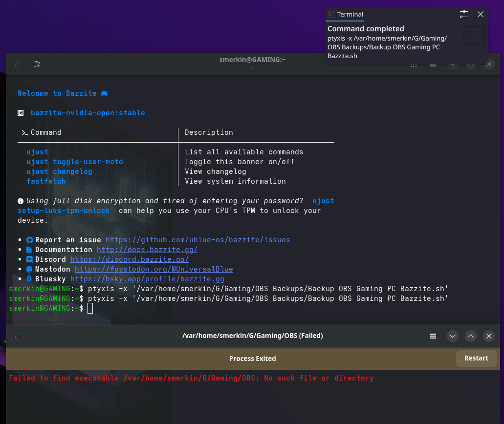Click the terminal icon in the main window's titlebar
Viewport: 504px width, 424px height.
point(17,64)
